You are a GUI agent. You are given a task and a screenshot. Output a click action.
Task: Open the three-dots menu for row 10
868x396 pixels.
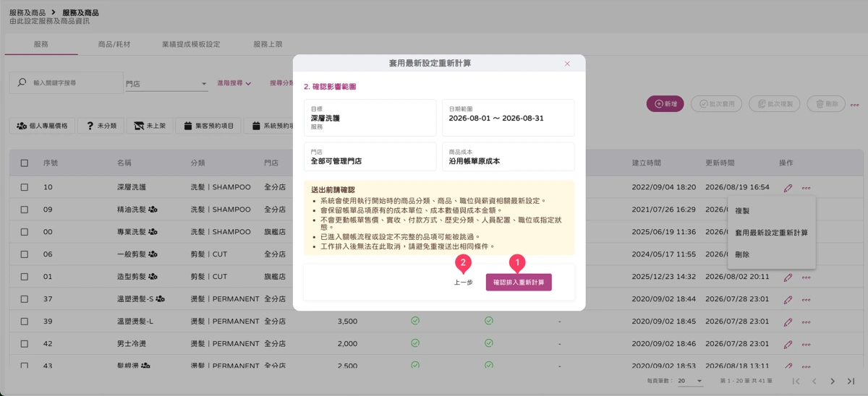[x=806, y=188]
